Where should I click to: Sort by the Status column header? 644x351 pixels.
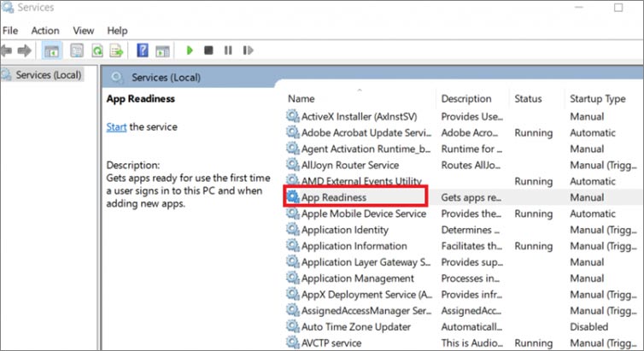528,98
